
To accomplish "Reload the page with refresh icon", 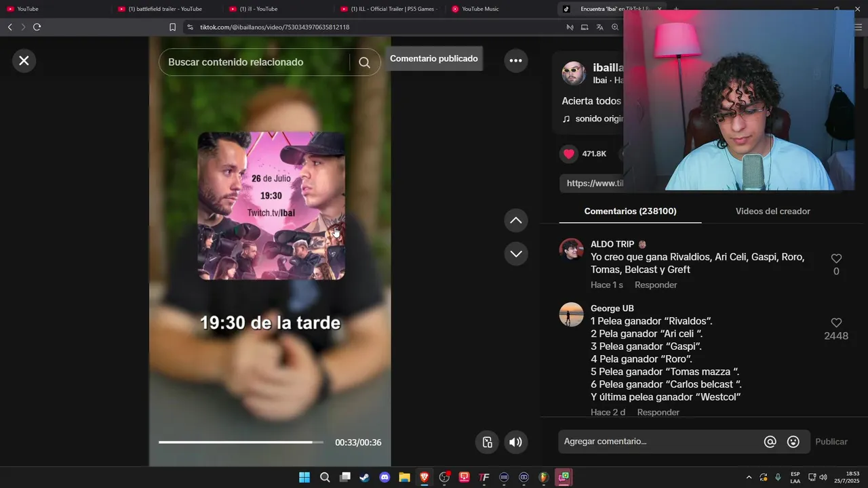I will (x=37, y=27).
